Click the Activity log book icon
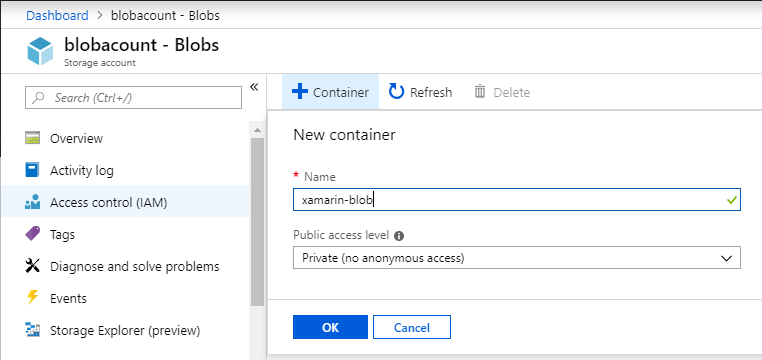The height and width of the screenshot is (360, 762). click(x=32, y=170)
